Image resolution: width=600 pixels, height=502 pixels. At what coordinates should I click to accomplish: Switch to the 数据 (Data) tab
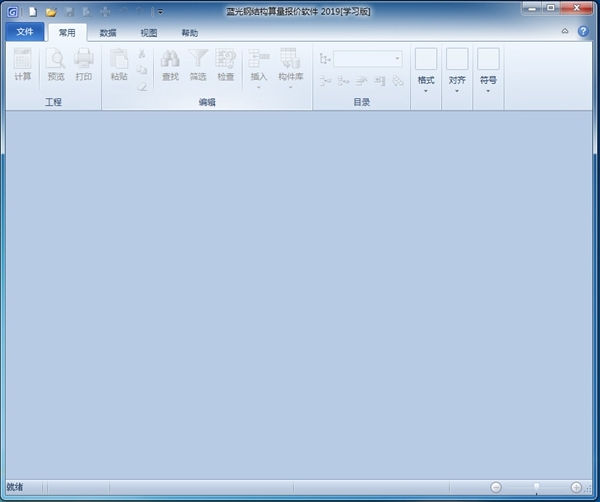coord(108,33)
